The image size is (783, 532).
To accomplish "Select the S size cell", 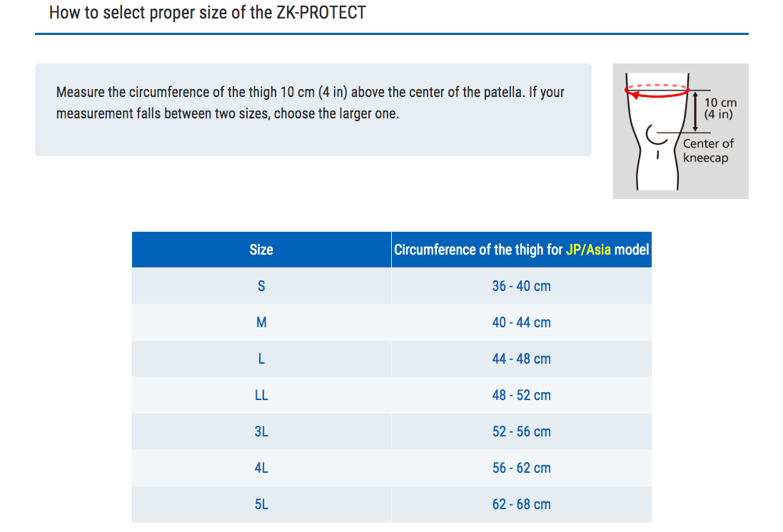I will tap(261, 286).
